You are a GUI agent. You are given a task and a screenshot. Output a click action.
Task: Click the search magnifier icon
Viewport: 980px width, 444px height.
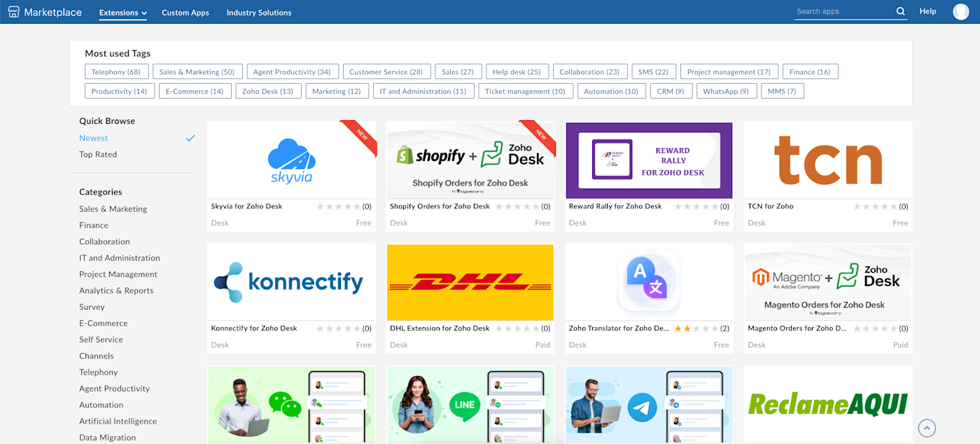point(901,11)
